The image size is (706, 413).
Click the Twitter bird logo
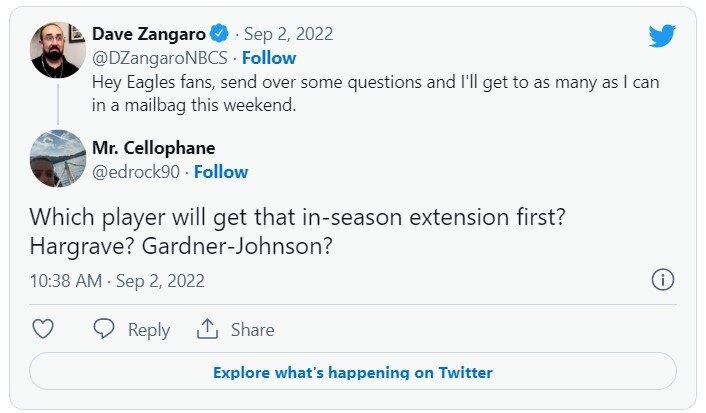coord(662,36)
